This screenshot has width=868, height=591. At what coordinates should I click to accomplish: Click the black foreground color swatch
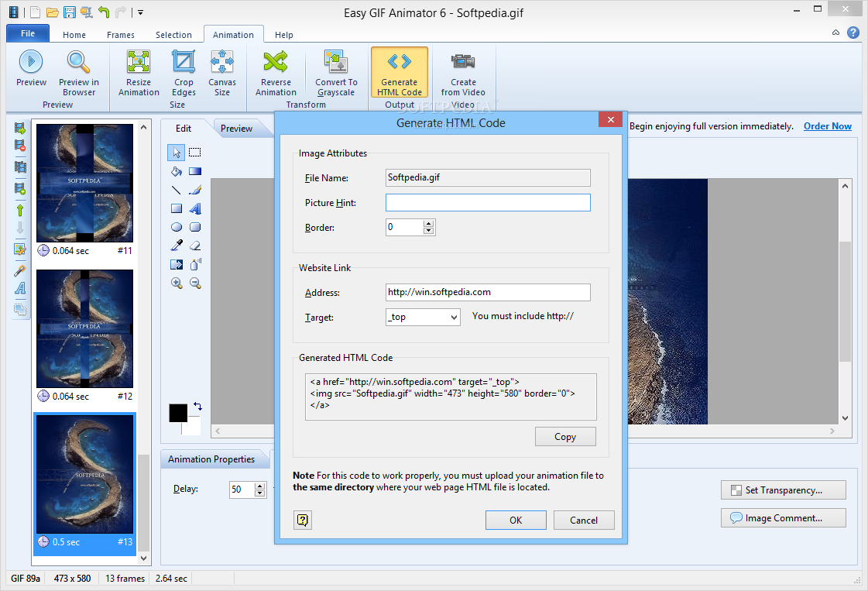(177, 413)
